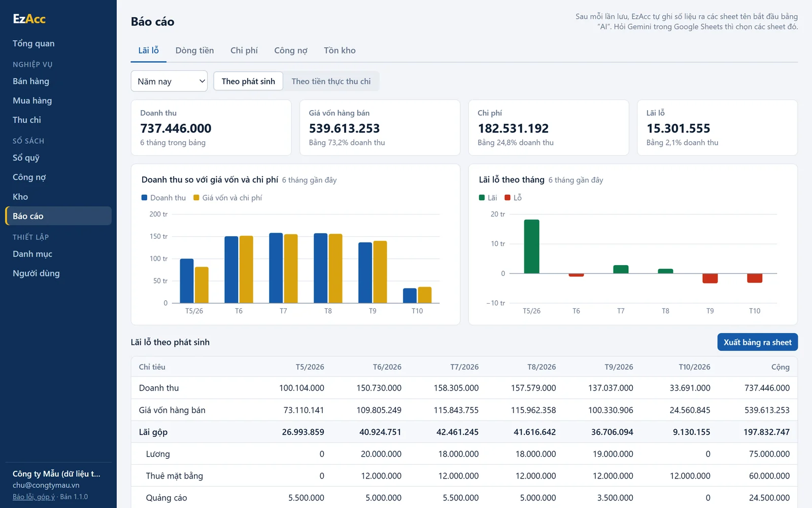
Task: Navigate to Thu chi
Action: 27,120
